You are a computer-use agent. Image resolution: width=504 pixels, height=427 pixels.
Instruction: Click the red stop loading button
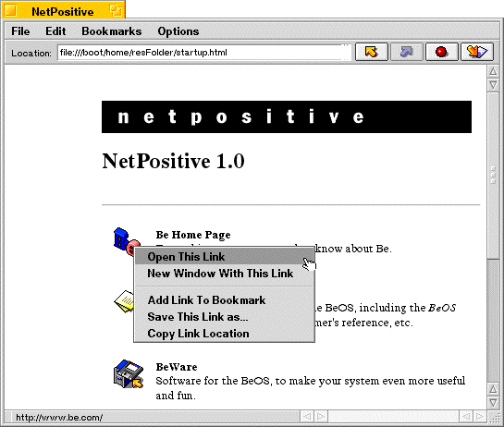(x=442, y=52)
